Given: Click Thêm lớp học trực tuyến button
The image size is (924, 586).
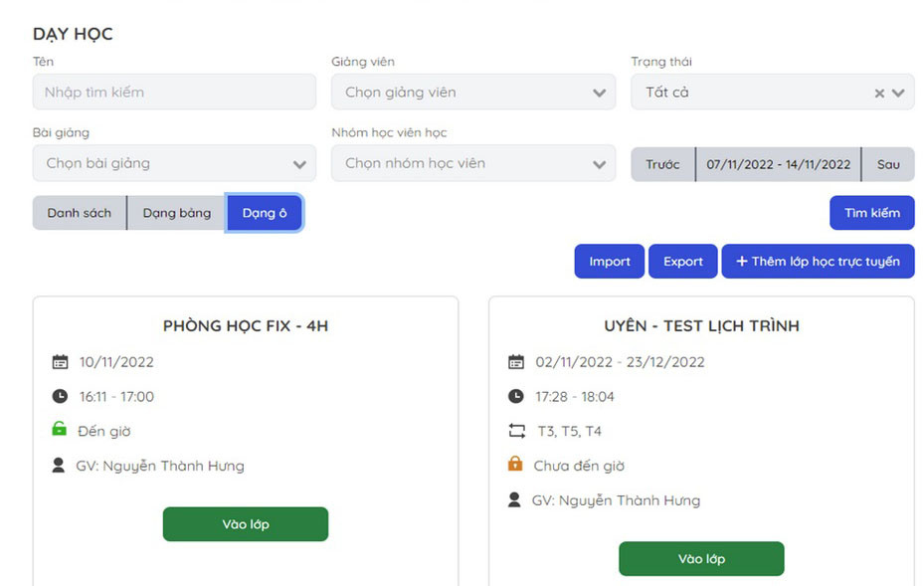Looking at the screenshot, I should pos(818,262).
